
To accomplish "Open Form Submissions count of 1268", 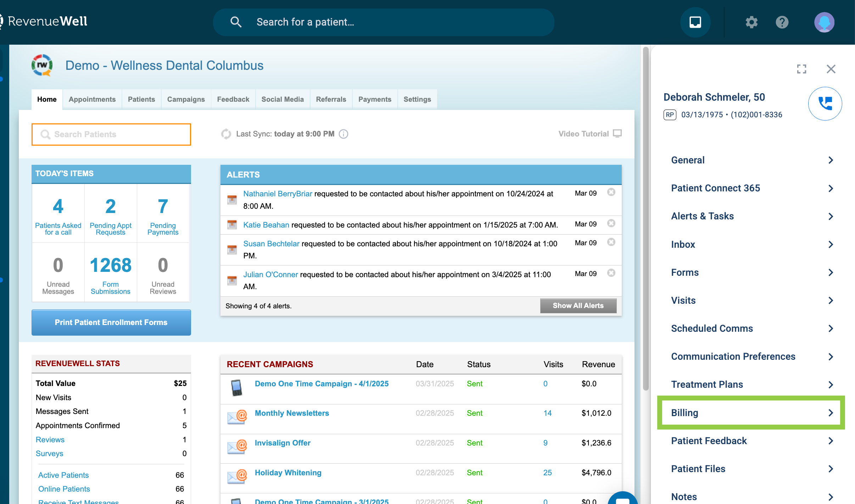I will click(111, 265).
